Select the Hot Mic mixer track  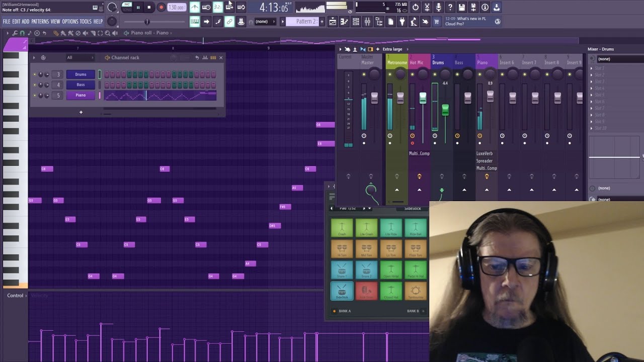coord(417,63)
